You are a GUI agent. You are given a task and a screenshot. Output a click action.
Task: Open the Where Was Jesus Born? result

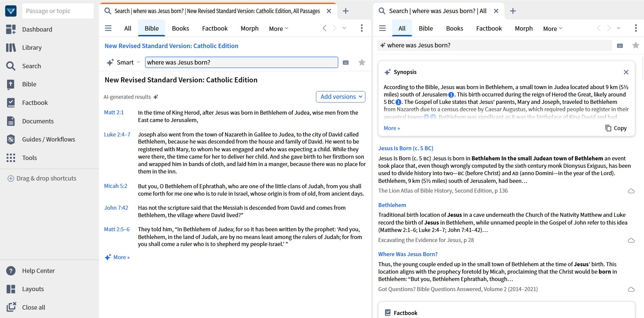coord(408,254)
